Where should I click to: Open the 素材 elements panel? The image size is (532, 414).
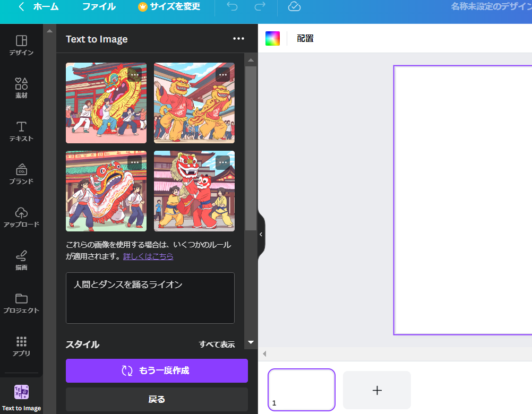[x=21, y=88]
